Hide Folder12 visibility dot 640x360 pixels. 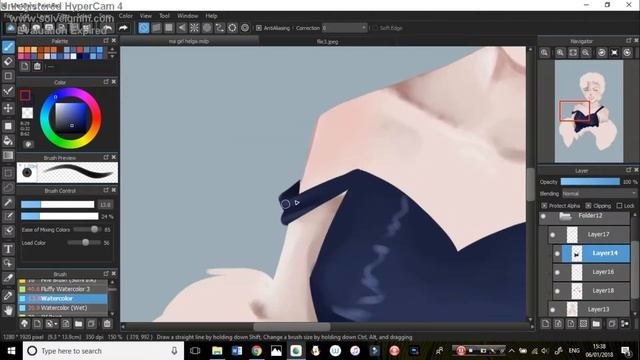click(x=543, y=216)
